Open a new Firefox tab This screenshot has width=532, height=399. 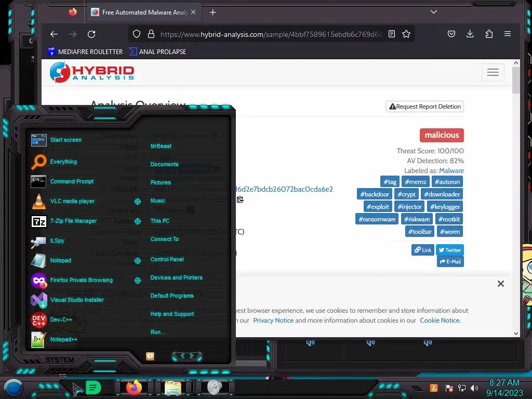tap(212, 12)
